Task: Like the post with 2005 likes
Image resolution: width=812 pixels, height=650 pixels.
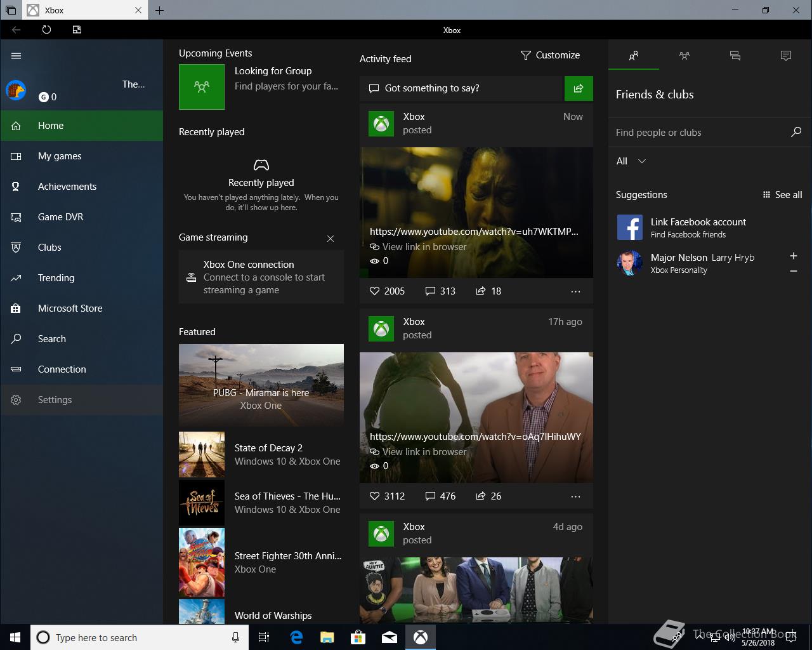Action: coord(387,291)
